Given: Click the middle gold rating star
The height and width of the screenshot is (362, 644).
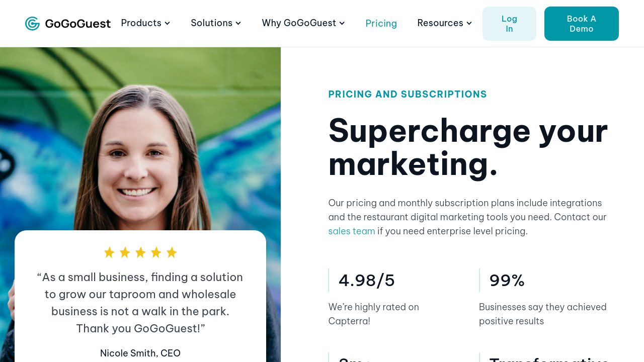Looking at the screenshot, I should tap(140, 252).
